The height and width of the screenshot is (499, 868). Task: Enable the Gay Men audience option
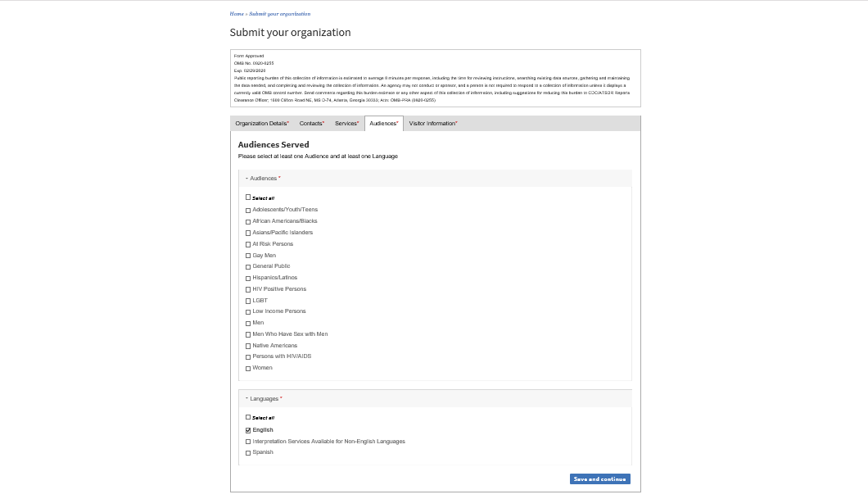[x=248, y=256]
